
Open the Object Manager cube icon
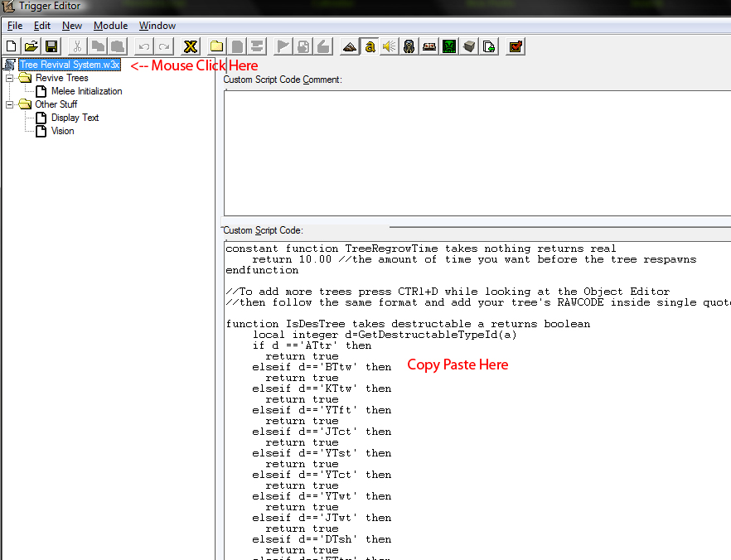pyautogui.click(x=469, y=46)
